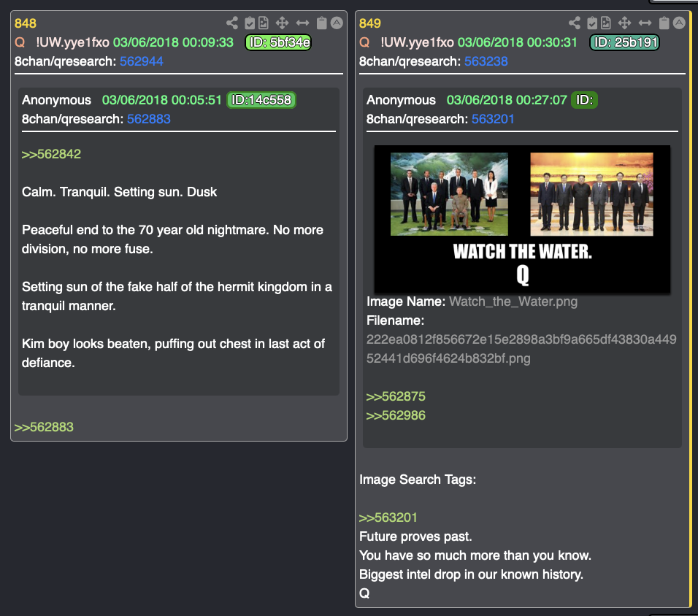
Task: Click the image file icon on post 848
Action: (264, 23)
